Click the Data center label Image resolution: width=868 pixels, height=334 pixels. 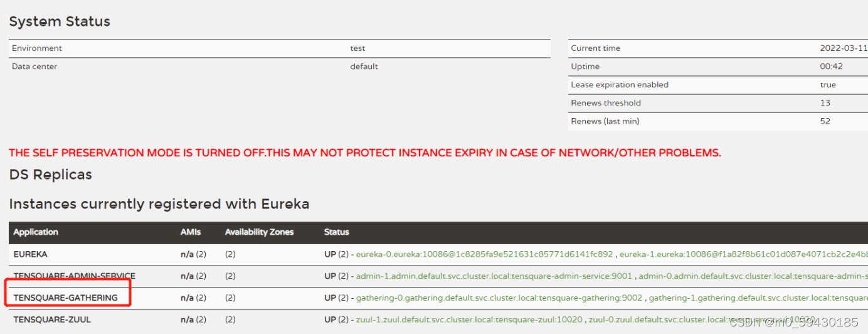pos(34,67)
